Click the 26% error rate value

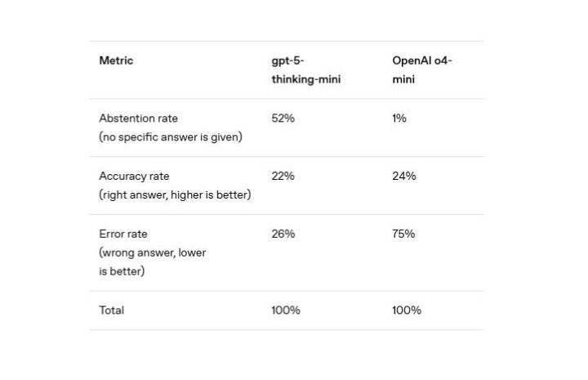[x=283, y=234]
